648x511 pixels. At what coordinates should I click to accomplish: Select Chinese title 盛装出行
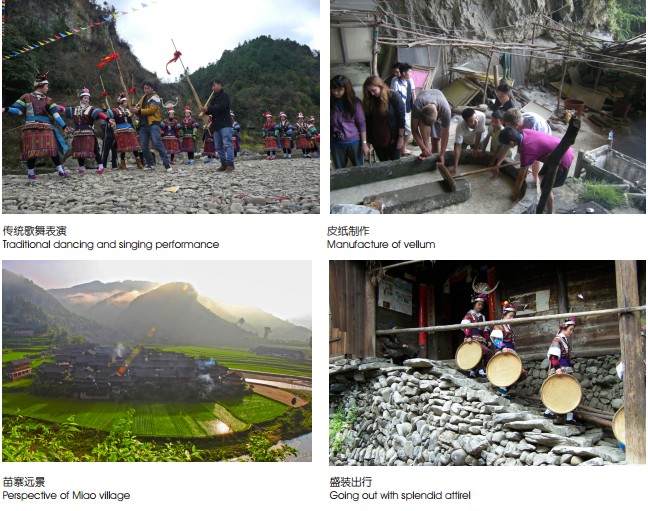[x=351, y=482]
